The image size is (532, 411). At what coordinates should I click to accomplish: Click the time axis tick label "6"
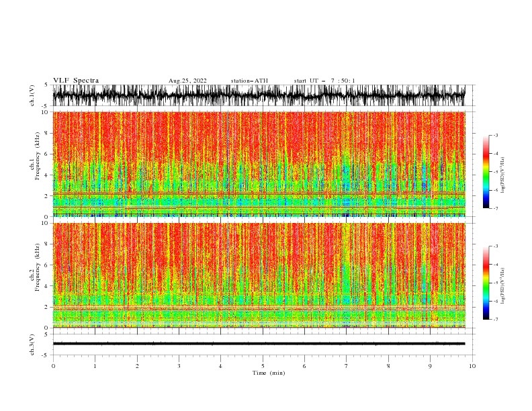304,366
